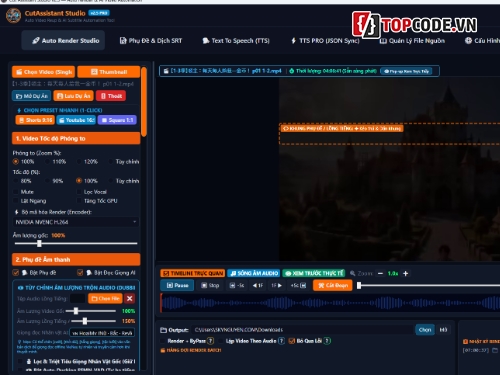Adjust the Âm Lượng Lồng Tiếng slider
Screen dimensions: 500x375
coord(94,321)
